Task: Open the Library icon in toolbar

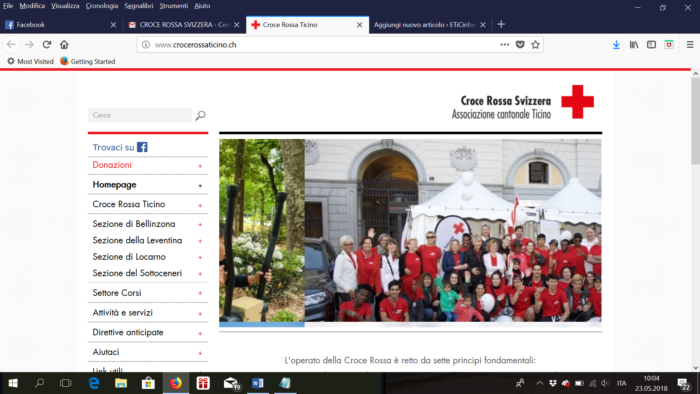Action: coord(634,45)
